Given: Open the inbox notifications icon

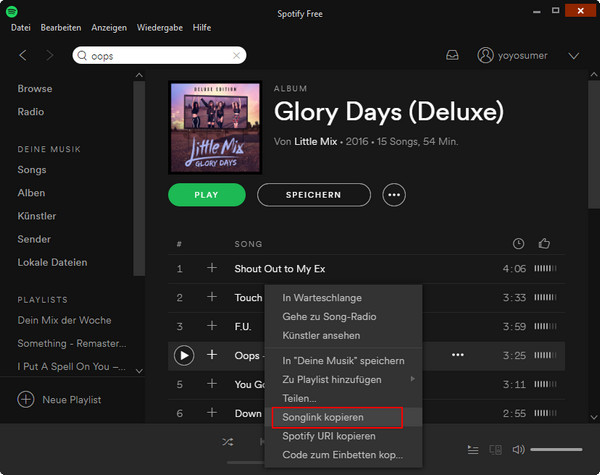Looking at the screenshot, I should 452,55.
